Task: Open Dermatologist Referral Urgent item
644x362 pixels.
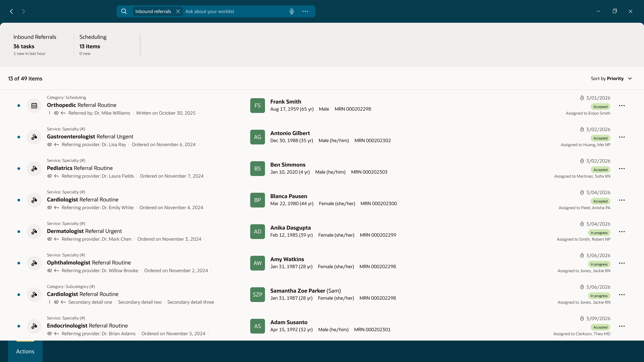Action: point(84,231)
